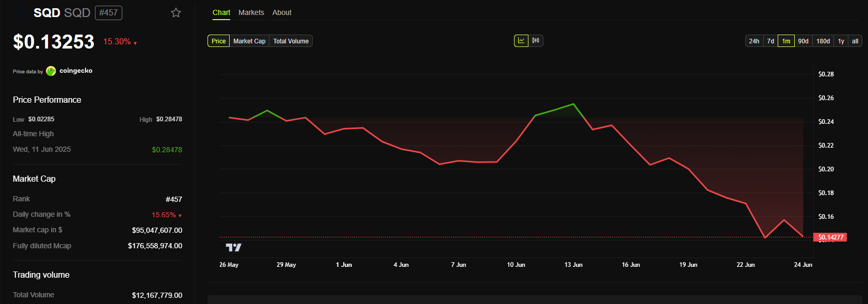Click the TradingView logo on chart

pos(234,248)
